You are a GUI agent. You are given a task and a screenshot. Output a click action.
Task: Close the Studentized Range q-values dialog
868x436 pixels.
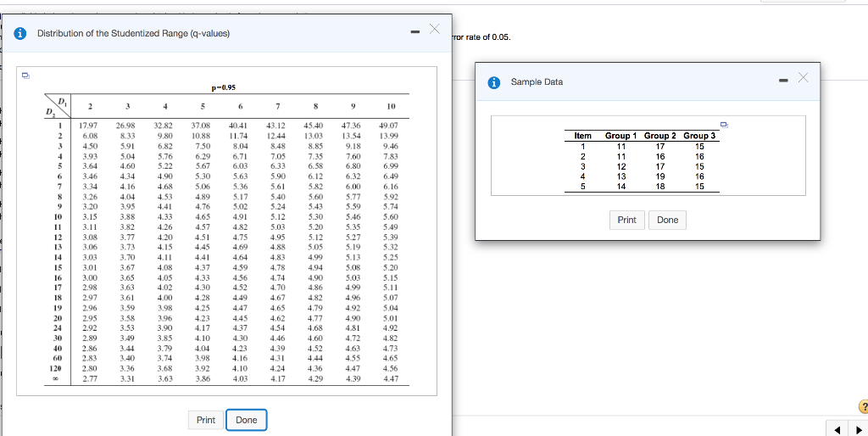[x=435, y=29]
